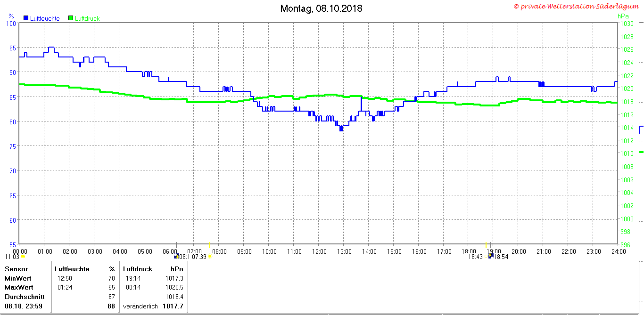Click the chart title Montag, 08.10.2018

[x=322, y=8]
